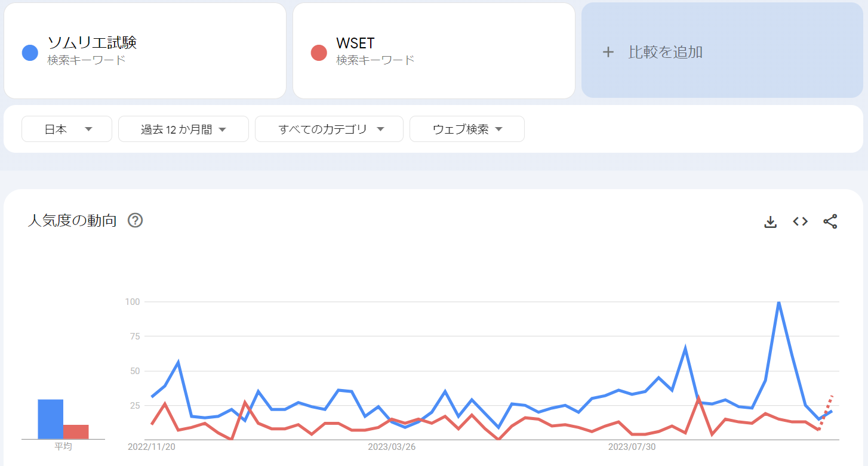Click the 2023/03/26 date label
The image size is (868, 466).
coord(392,447)
